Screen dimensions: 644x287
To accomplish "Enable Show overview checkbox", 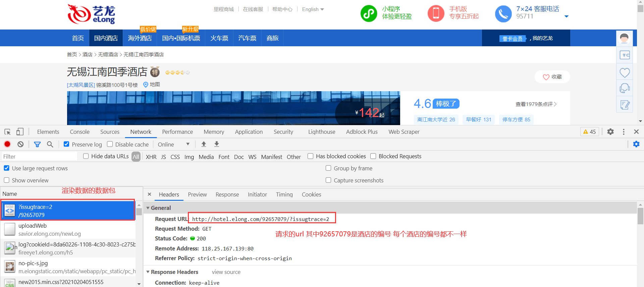I will 6,180.
